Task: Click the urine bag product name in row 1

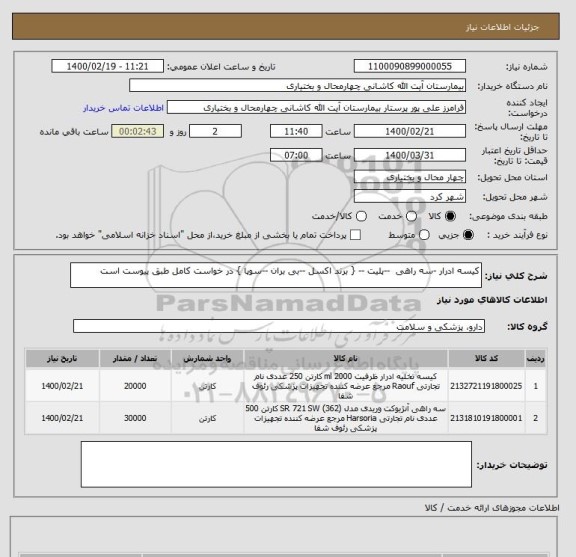Action: tap(346, 386)
